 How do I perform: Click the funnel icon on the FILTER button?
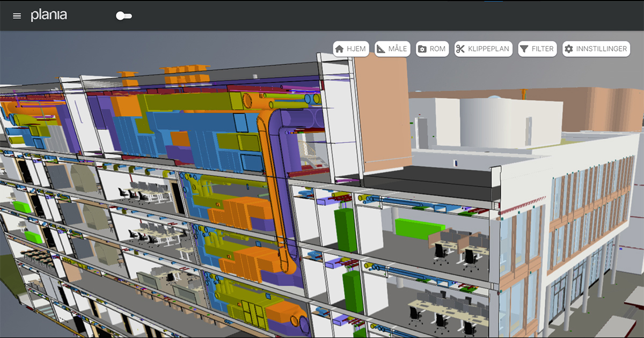(524, 49)
